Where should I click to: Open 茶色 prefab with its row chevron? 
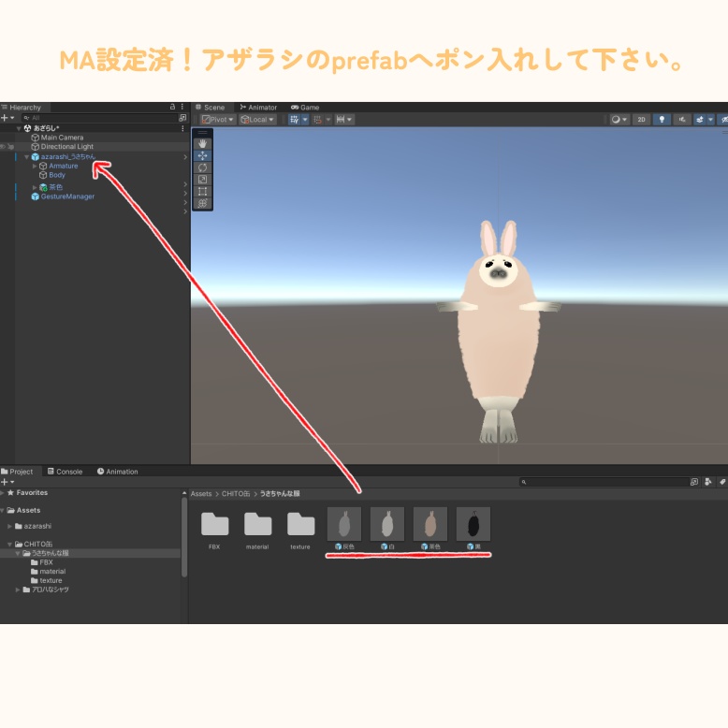[x=185, y=184]
